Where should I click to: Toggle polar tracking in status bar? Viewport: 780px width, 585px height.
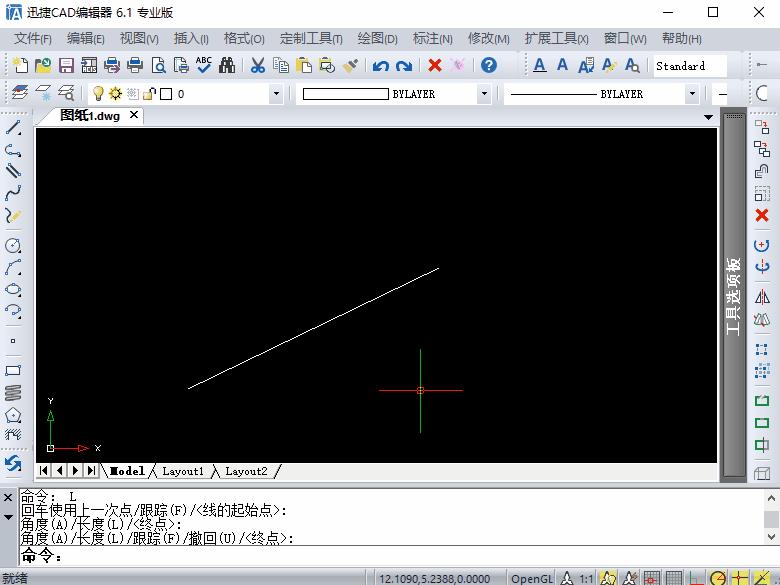[718, 578]
